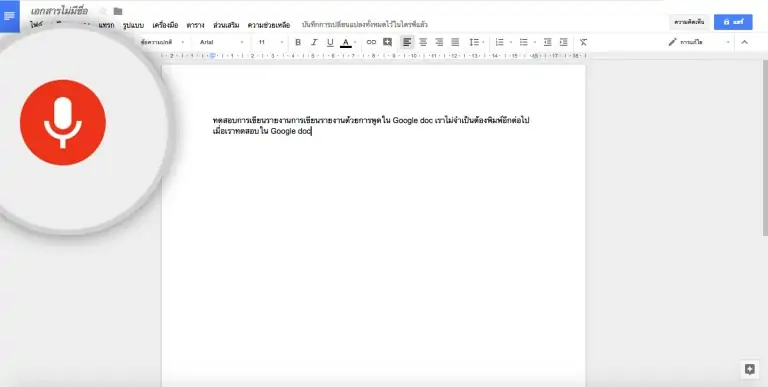This screenshot has width=768, height=387.
Task: Click the move-to-folder icon beside the title
Action: point(118,11)
